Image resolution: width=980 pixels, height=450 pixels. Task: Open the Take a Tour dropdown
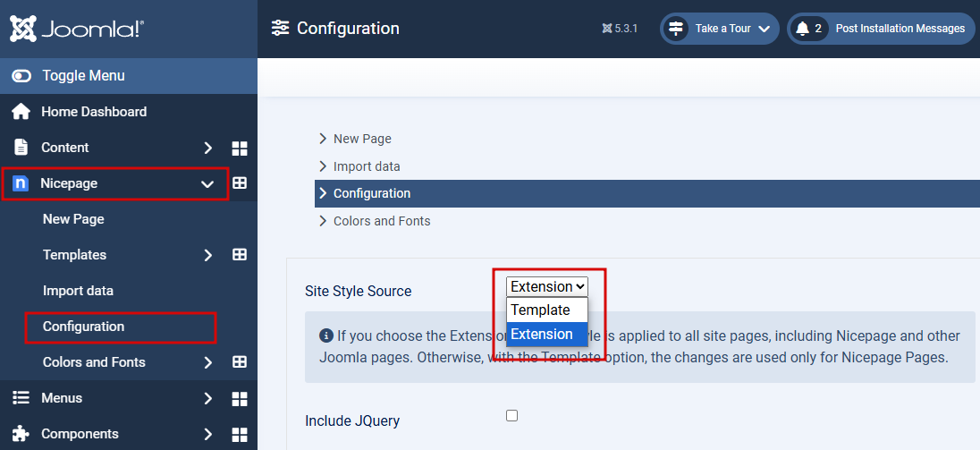[720, 29]
